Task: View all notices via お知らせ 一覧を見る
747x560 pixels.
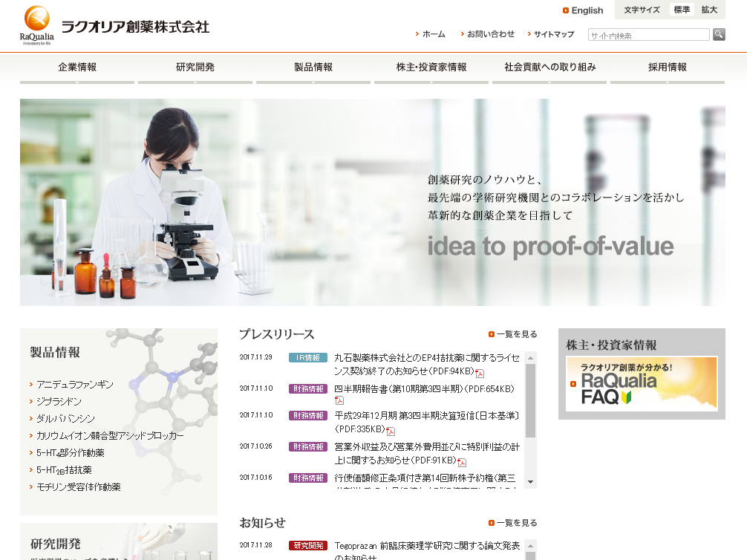Action: [513, 524]
